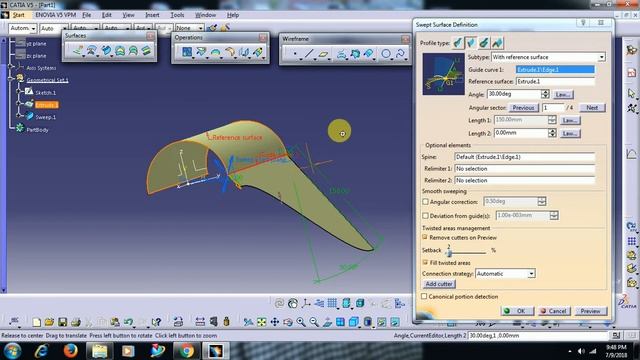
Task: Open the File menu
Action: pos(87,15)
